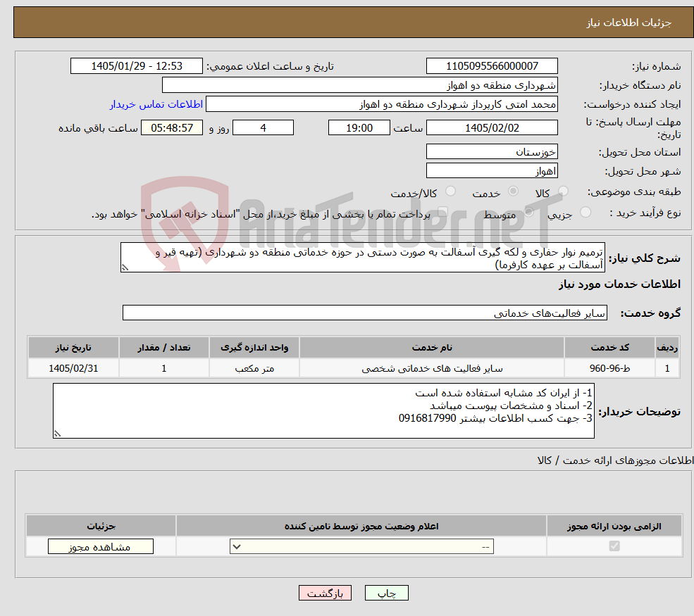
Task: Click the تاریخ نیاز column header
Action: (x=73, y=348)
